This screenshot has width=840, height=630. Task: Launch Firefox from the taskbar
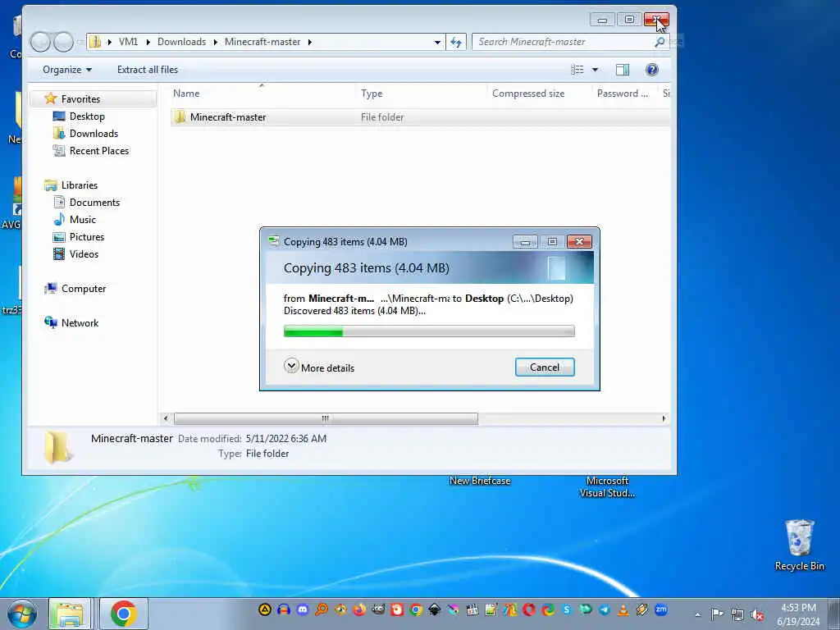[x=359, y=609]
